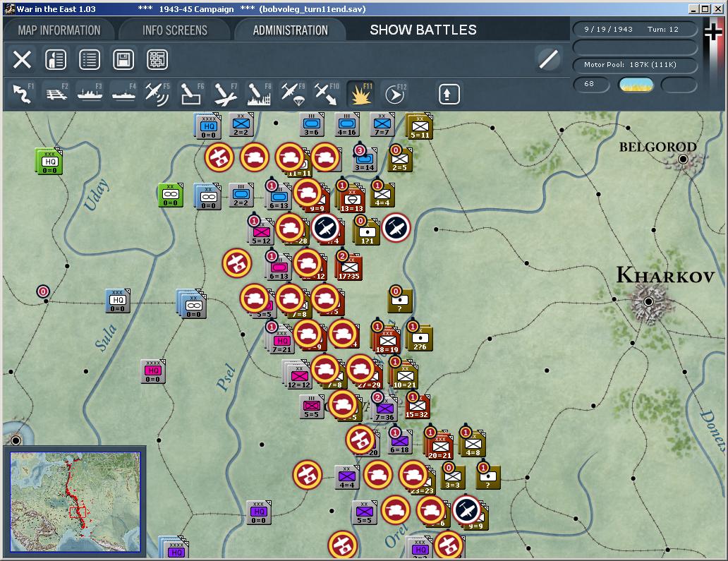Select the purple XXX HQ 0=0 counter
The image size is (728, 561).
tap(259, 513)
